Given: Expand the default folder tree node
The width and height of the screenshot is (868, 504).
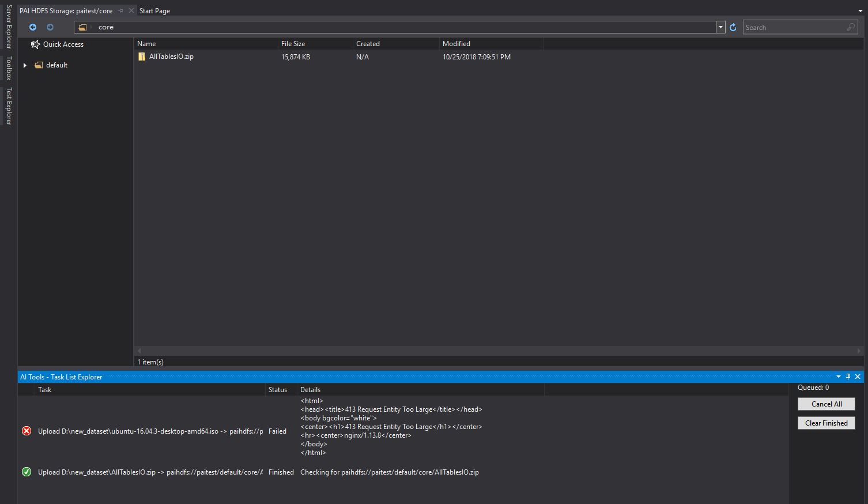Looking at the screenshot, I should click(25, 65).
